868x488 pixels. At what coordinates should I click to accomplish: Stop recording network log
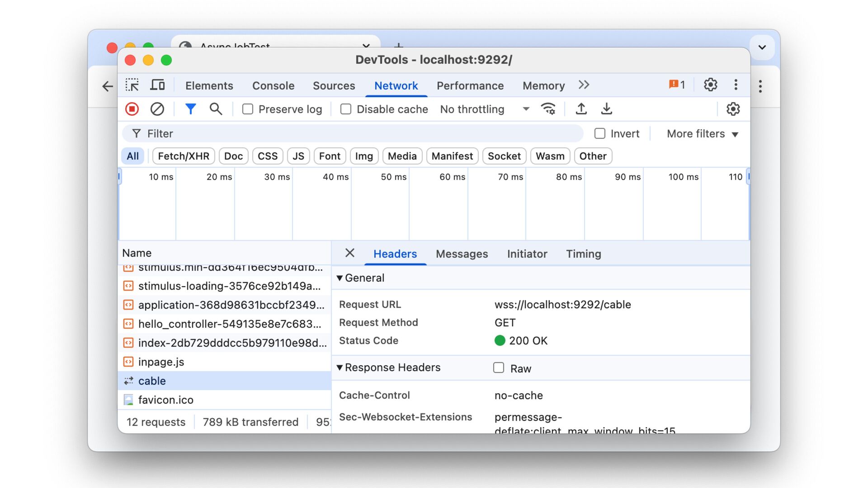tap(132, 109)
